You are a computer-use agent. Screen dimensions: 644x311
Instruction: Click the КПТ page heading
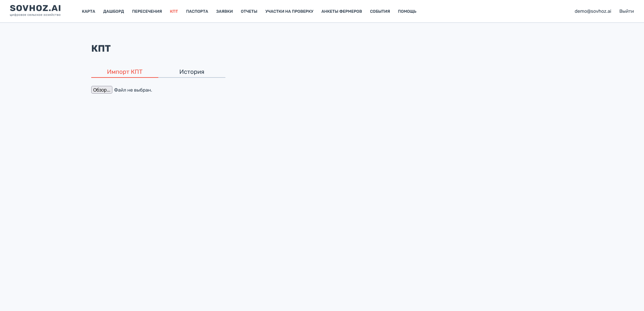coord(101,49)
